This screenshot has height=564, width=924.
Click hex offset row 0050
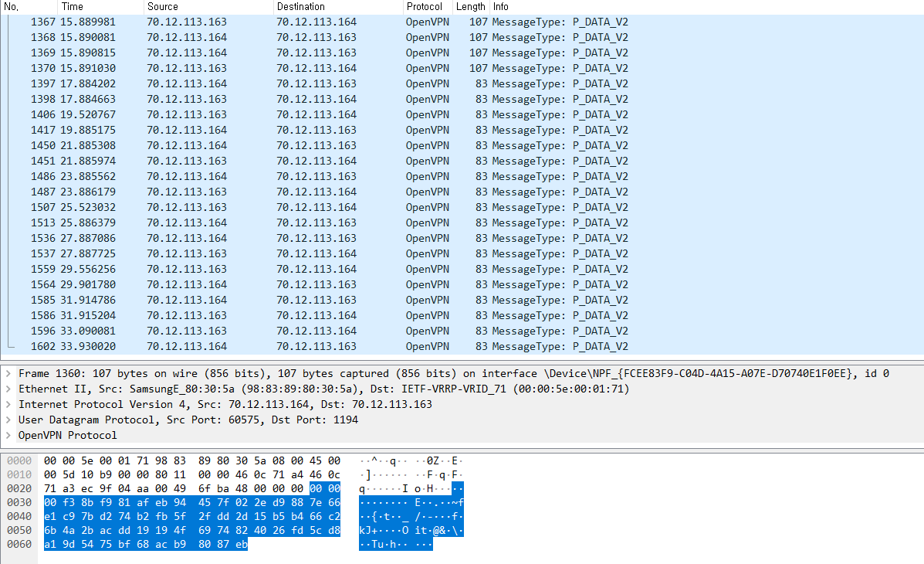point(19,530)
